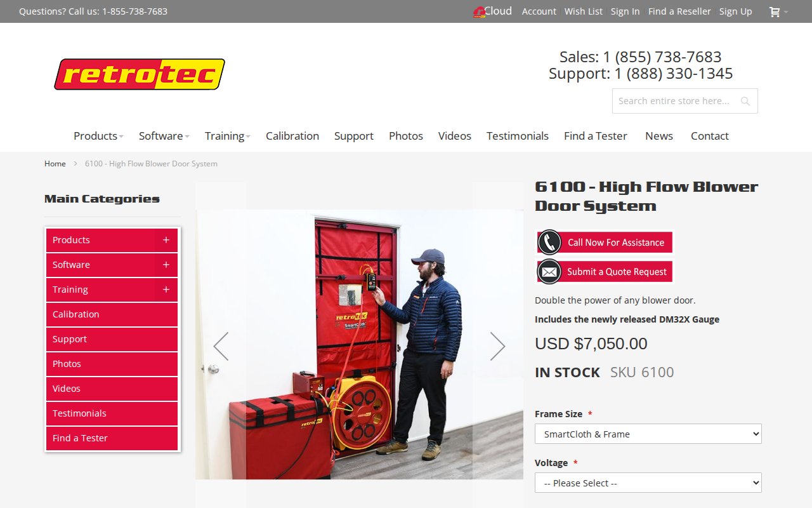The width and height of the screenshot is (812, 508).
Task: Open the Products menu in navigation
Action: pos(98,136)
